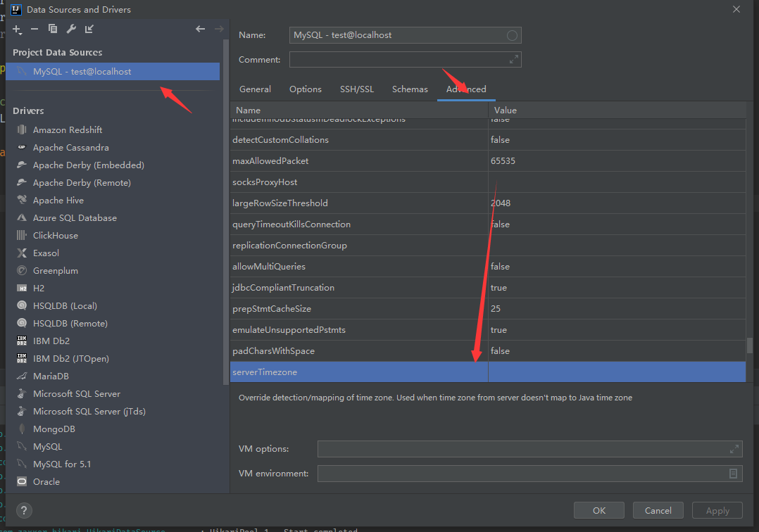Click serverTimezone value cell

617,372
